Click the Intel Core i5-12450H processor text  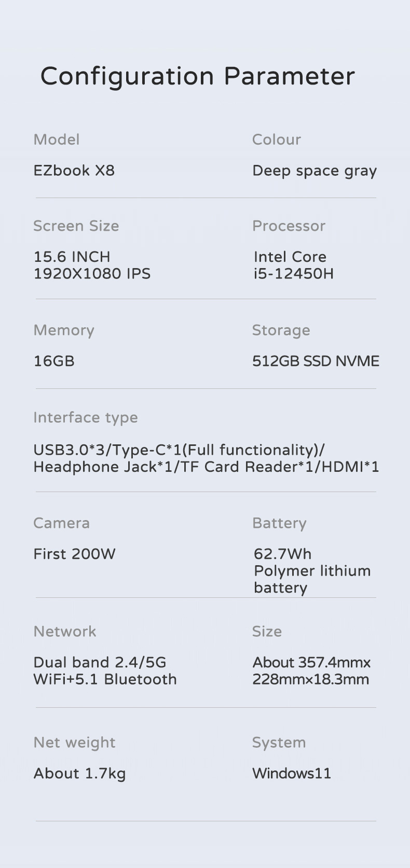(294, 265)
